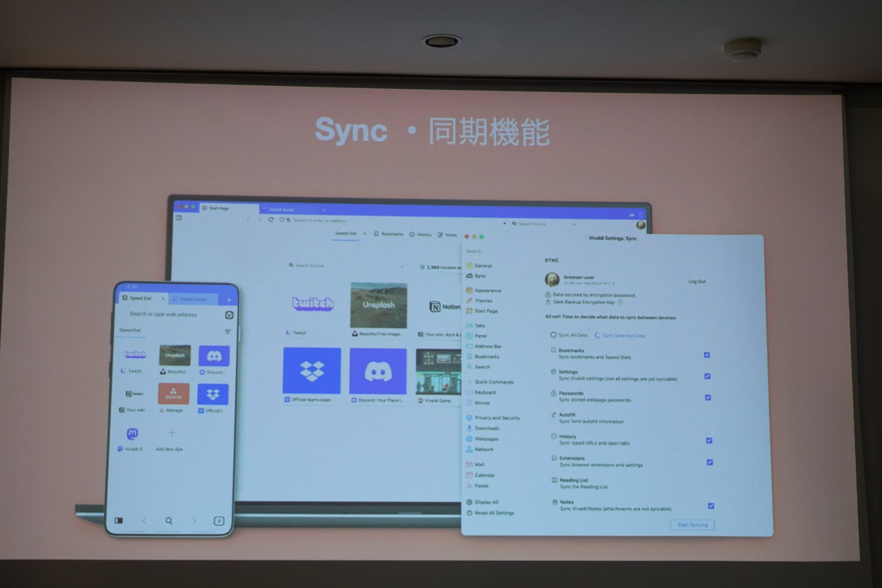882x588 pixels.
Task: Click the Start Syncing button
Action: pos(692,525)
